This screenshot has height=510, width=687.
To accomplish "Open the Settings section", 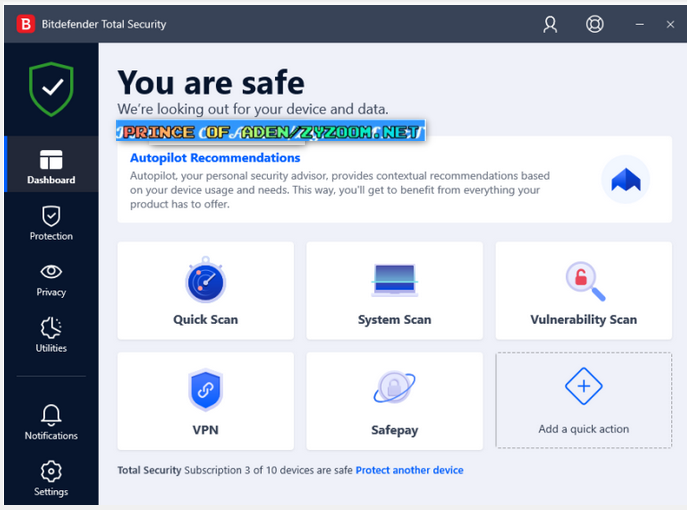I will click(x=51, y=478).
